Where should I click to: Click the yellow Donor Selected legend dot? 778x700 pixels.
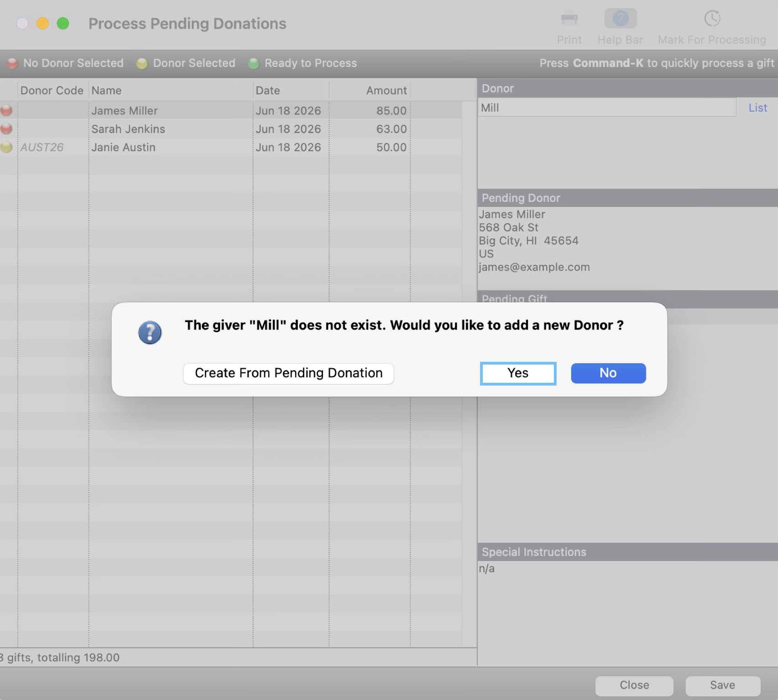[142, 63]
